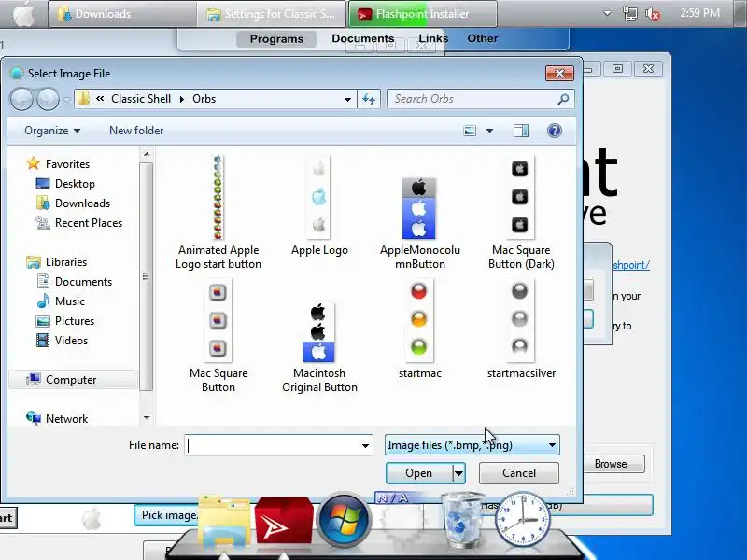Open the network tray icon
The width and height of the screenshot is (747, 560).
(x=629, y=13)
